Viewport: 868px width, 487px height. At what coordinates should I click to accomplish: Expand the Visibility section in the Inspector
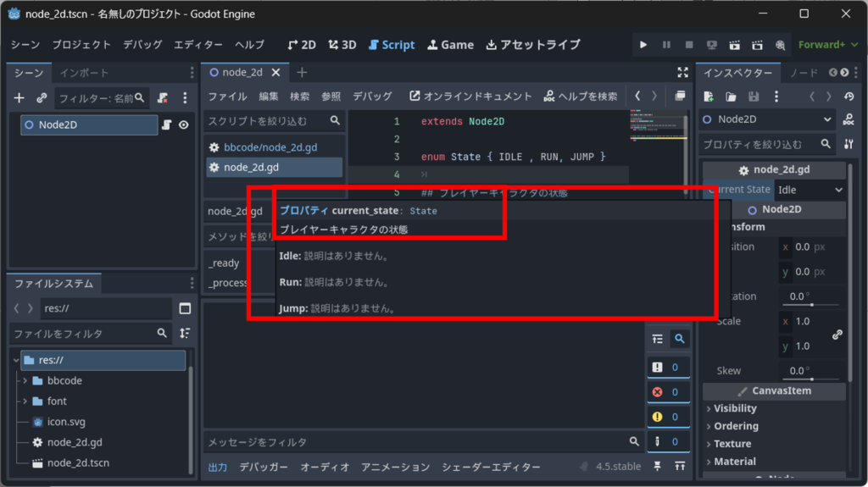coord(734,408)
